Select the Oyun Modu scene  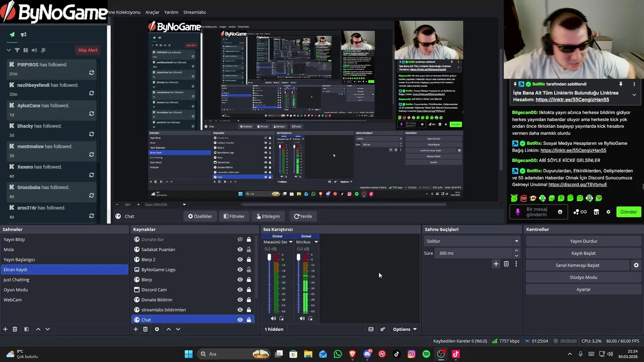[x=64, y=290]
